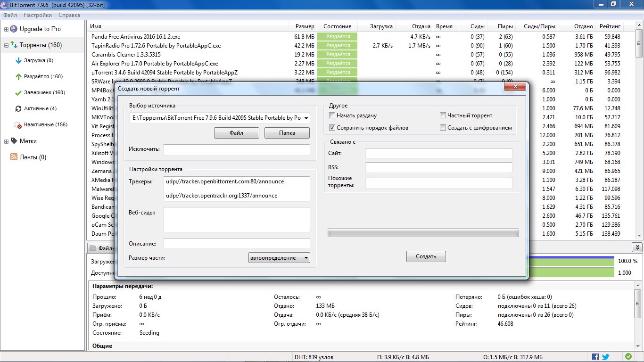Uncheck Preserve file order checkbox
This screenshot has width=644, height=362.
[x=332, y=128]
